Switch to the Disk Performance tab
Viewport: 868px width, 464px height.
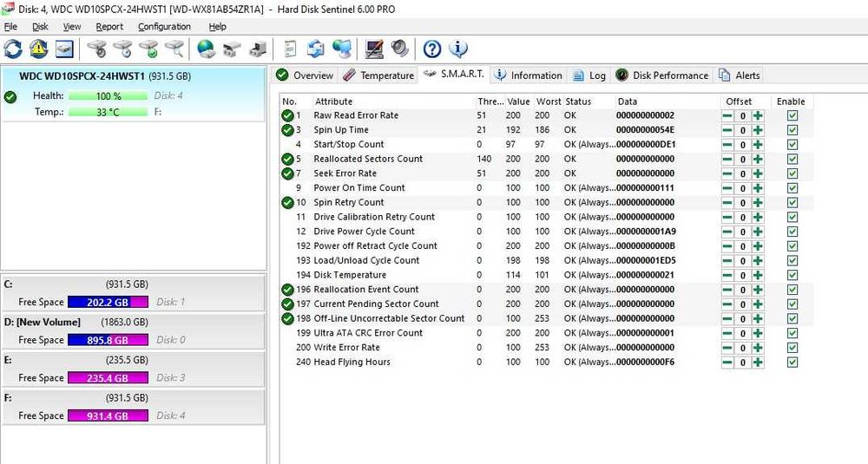661,75
